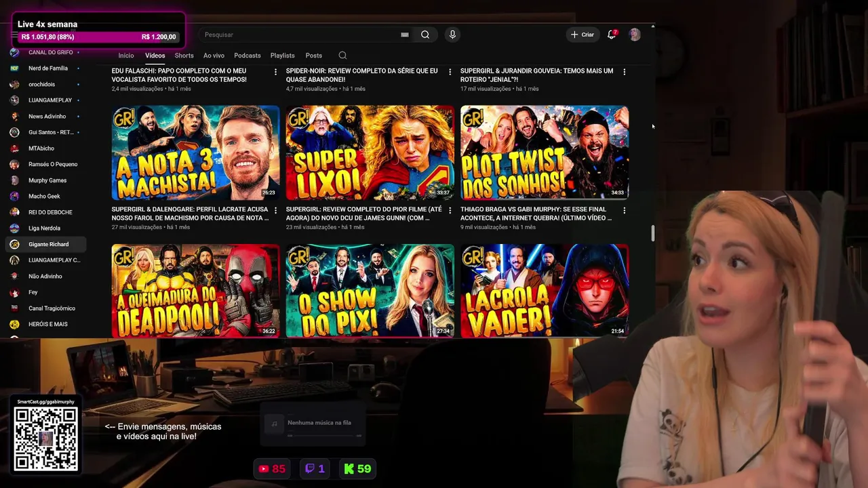Open options menu for SUPERGIRL & DALENOGARE video
Viewport: 868px width, 488px height.
(275, 210)
